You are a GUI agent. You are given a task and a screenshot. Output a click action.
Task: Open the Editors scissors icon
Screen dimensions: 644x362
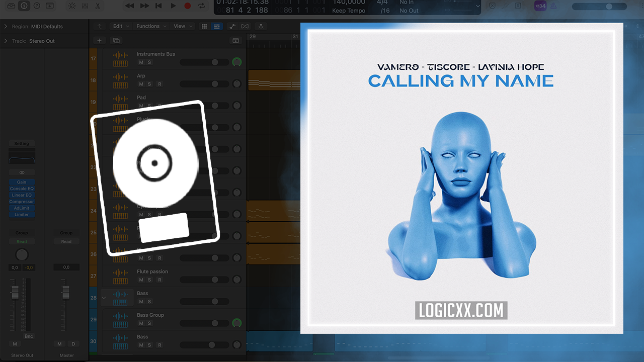[x=98, y=6]
